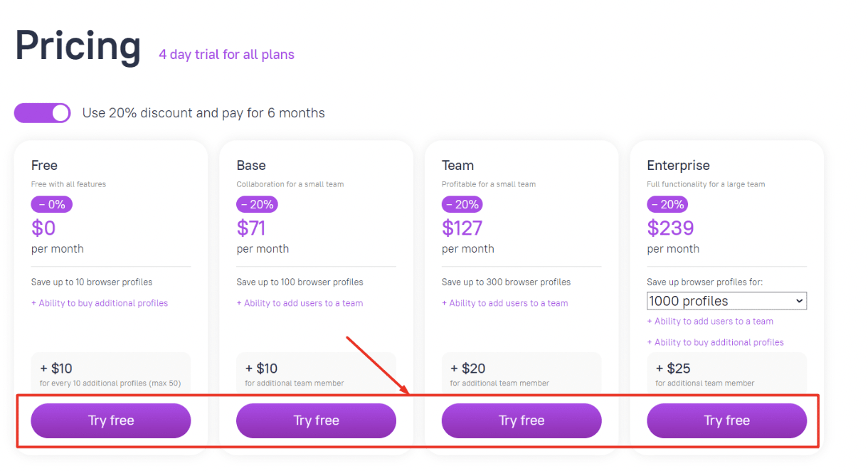Image resolution: width=868 pixels, height=471 pixels.
Task: Click Enterprise plan's add users to a team link
Action: coord(710,322)
